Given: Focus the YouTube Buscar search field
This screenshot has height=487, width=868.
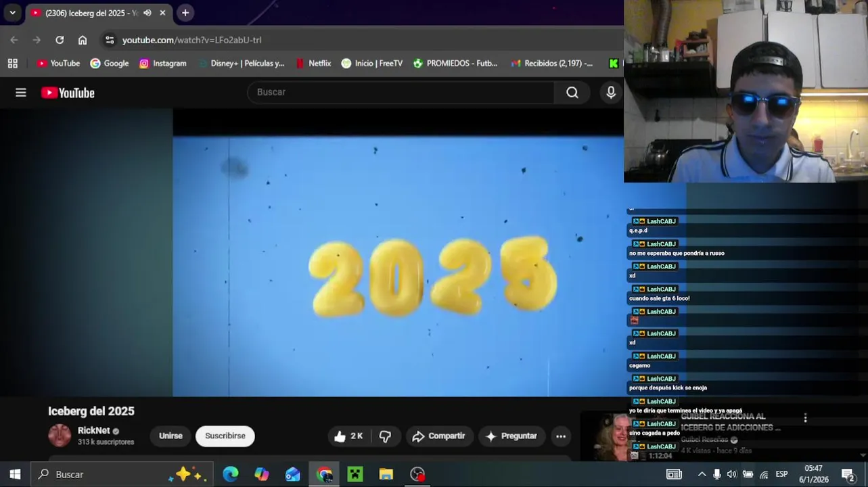Looking at the screenshot, I should point(401,93).
